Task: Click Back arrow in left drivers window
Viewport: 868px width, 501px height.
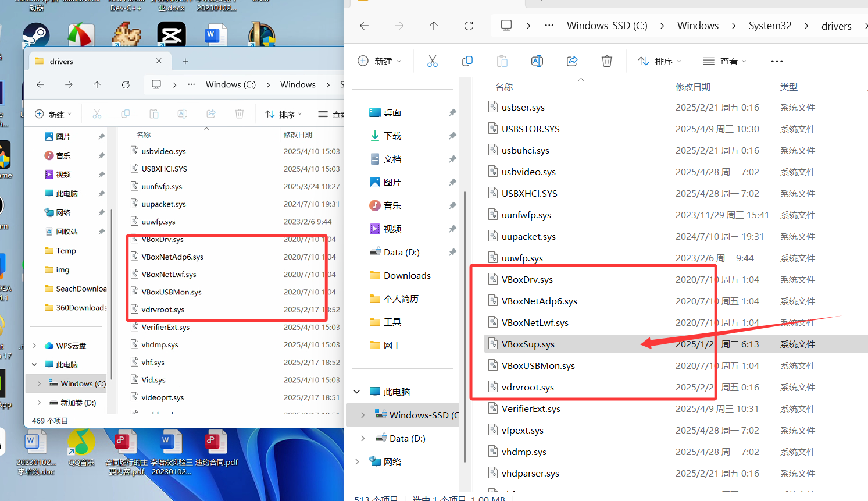Action: tap(40, 84)
